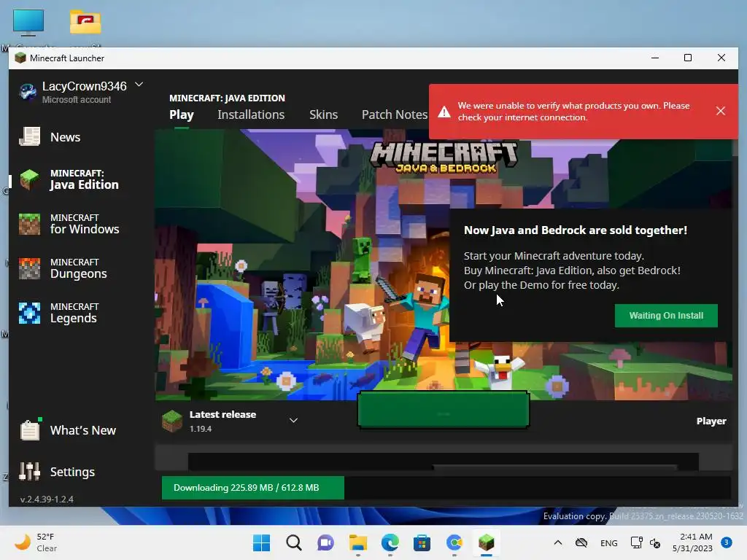Viewport: 747px width, 560px height.
Task: Click the Player label
Action: click(711, 421)
